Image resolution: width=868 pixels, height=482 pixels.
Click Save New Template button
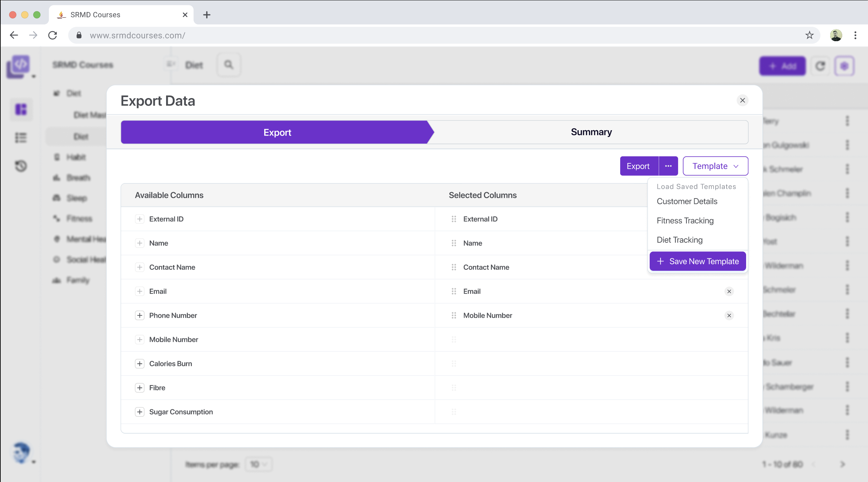click(697, 261)
